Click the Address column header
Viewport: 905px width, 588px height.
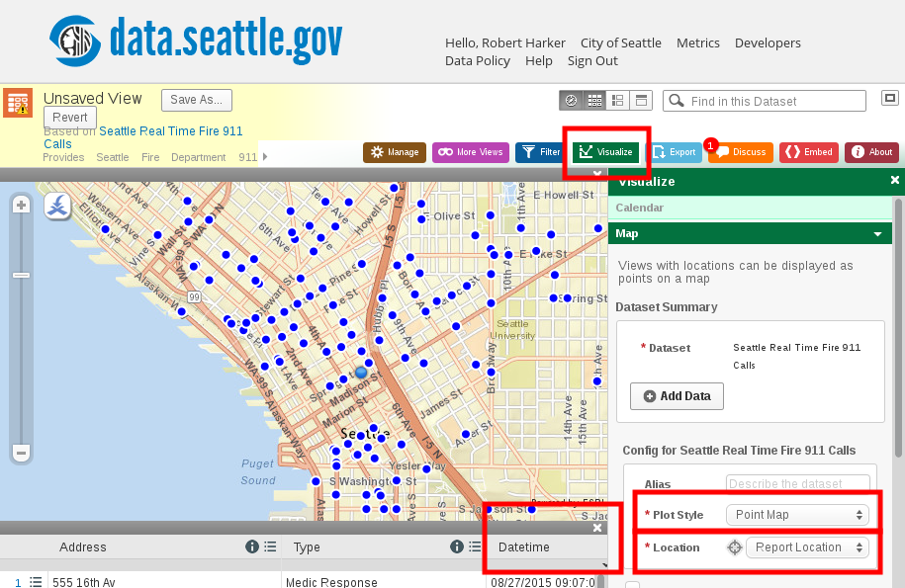coord(82,547)
